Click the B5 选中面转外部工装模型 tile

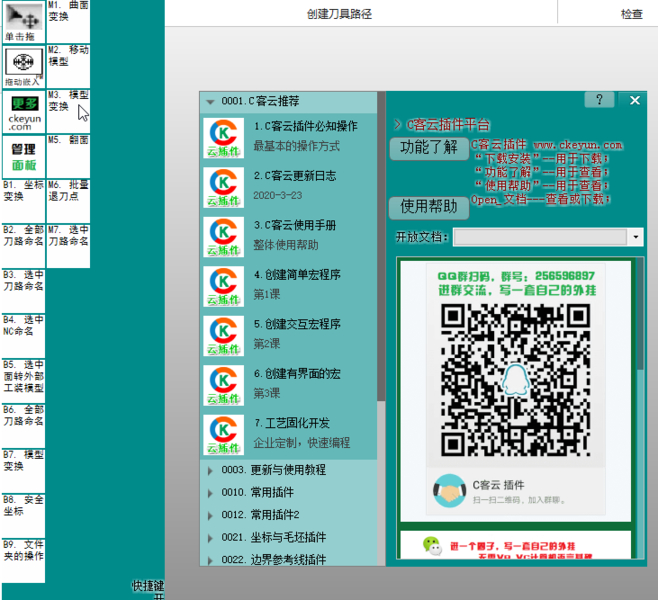coord(24,381)
